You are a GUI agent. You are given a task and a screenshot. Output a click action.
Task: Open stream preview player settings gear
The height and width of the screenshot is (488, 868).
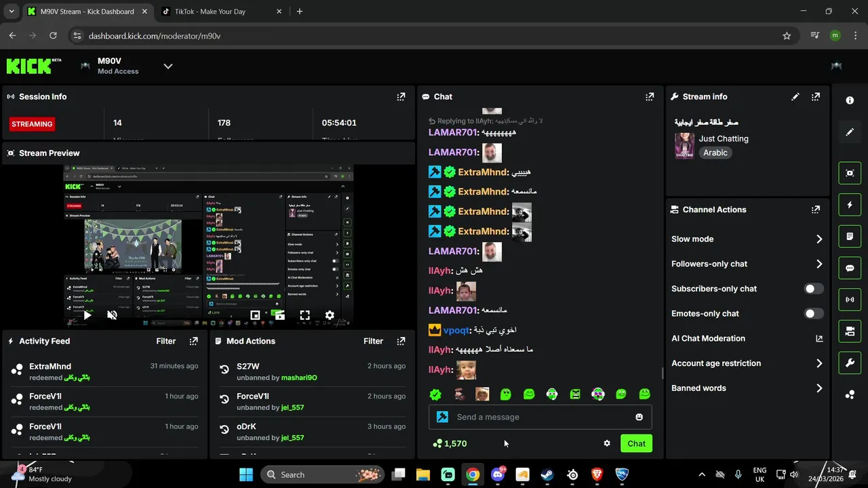click(x=330, y=315)
